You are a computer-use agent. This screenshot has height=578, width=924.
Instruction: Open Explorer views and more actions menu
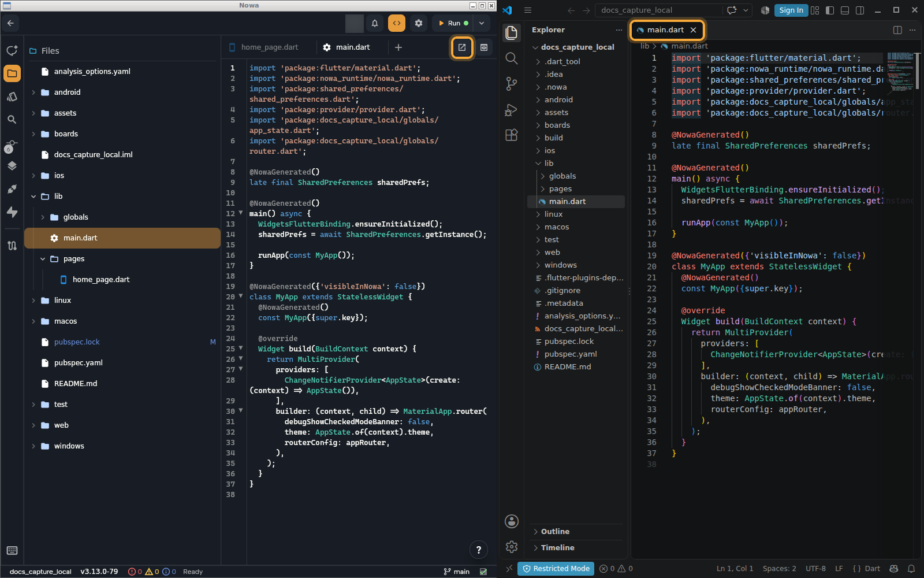(x=619, y=30)
